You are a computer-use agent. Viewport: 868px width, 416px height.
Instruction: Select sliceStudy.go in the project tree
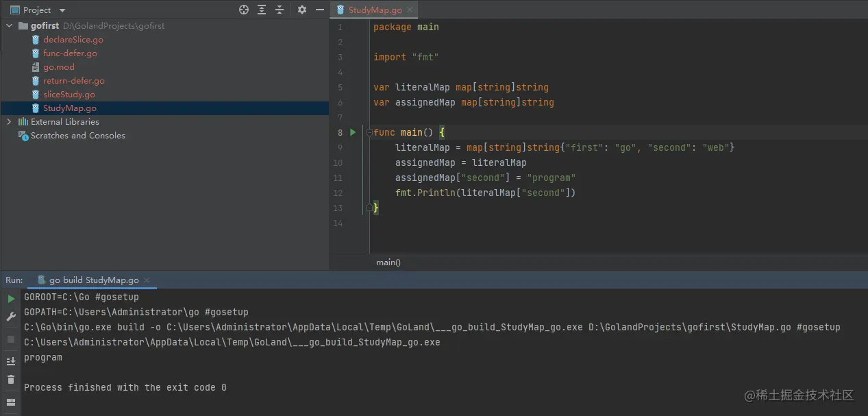point(69,95)
